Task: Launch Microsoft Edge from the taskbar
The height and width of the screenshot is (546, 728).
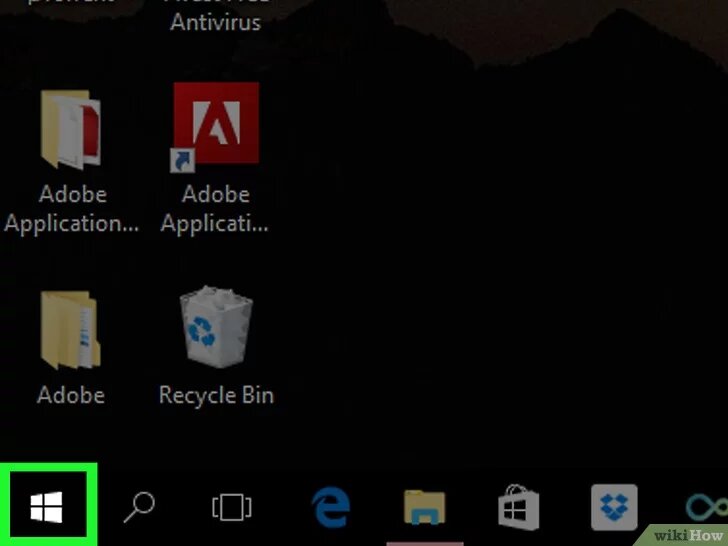Action: (331, 507)
